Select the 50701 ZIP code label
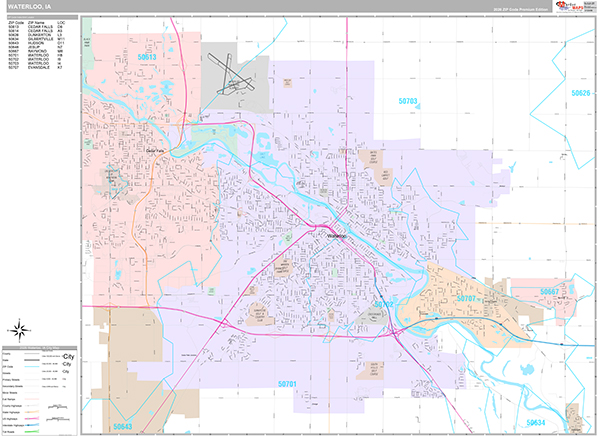Screen dimensions: 600x436 tap(288, 384)
